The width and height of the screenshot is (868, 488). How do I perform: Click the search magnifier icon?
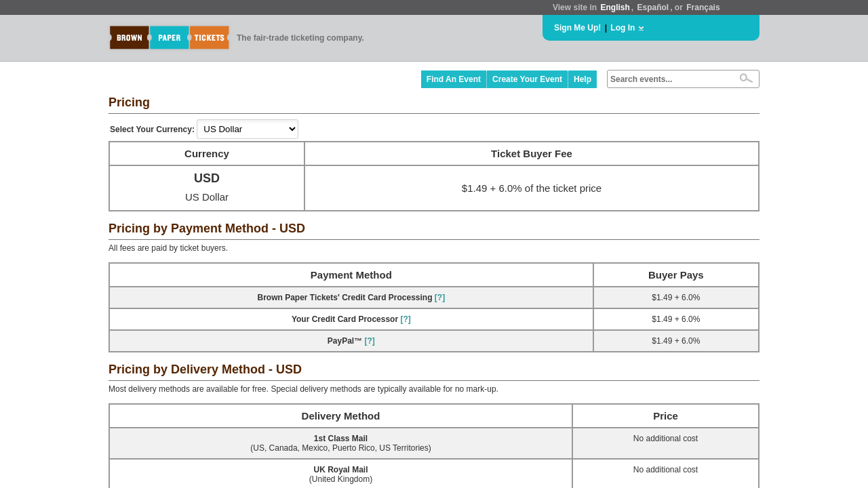pyautogui.click(x=746, y=79)
